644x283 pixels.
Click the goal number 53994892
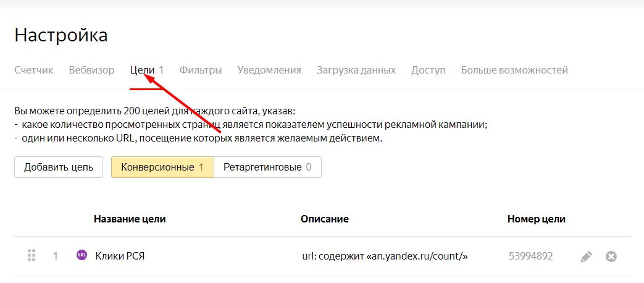[531, 256]
